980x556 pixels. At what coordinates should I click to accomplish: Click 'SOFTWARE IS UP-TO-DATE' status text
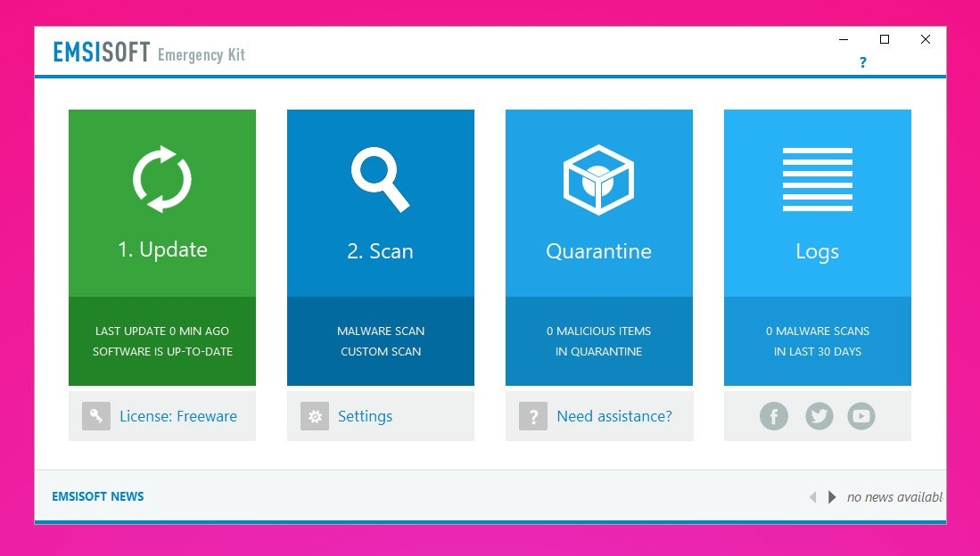point(162,352)
